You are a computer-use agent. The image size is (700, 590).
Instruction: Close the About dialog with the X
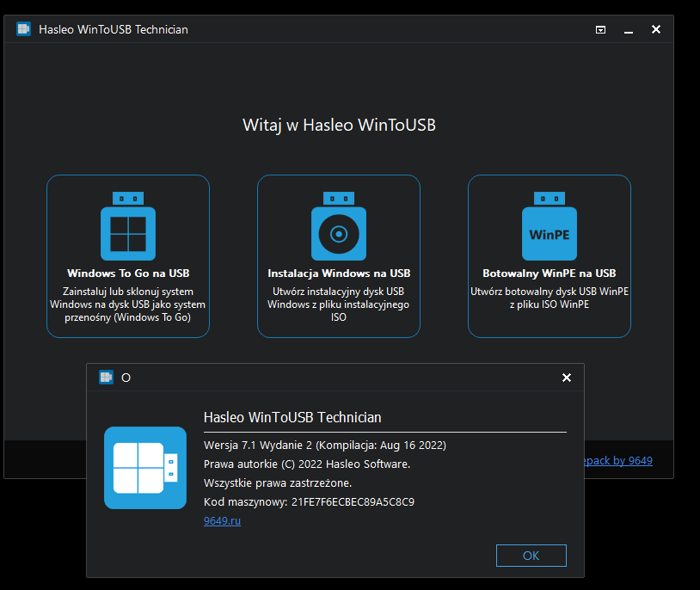click(567, 378)
